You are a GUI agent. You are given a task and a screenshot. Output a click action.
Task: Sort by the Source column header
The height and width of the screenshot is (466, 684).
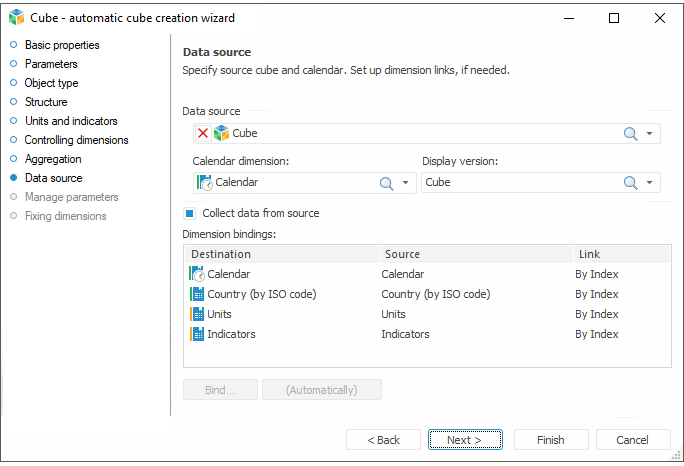pos(473,254)
